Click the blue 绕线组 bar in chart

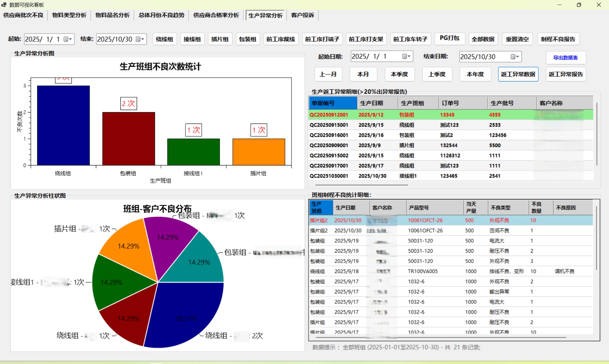pyautogui.click(x=63, y=125)
